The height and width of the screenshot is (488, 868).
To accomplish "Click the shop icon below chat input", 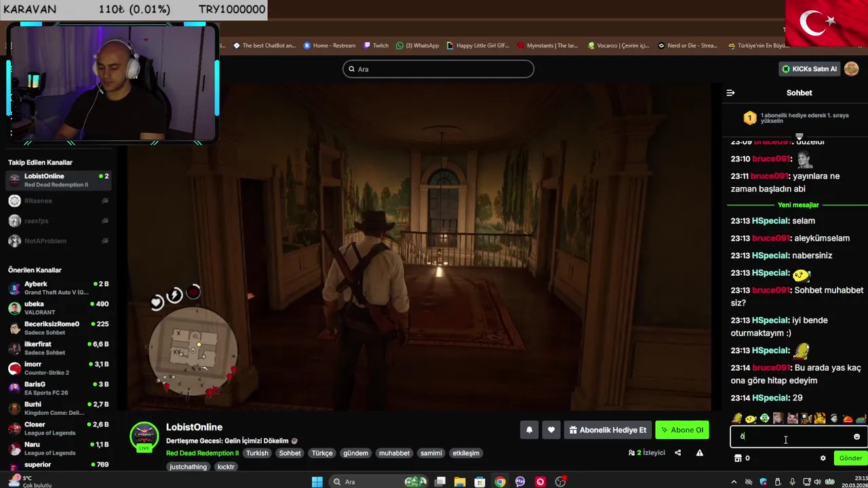I will (738, 458).
